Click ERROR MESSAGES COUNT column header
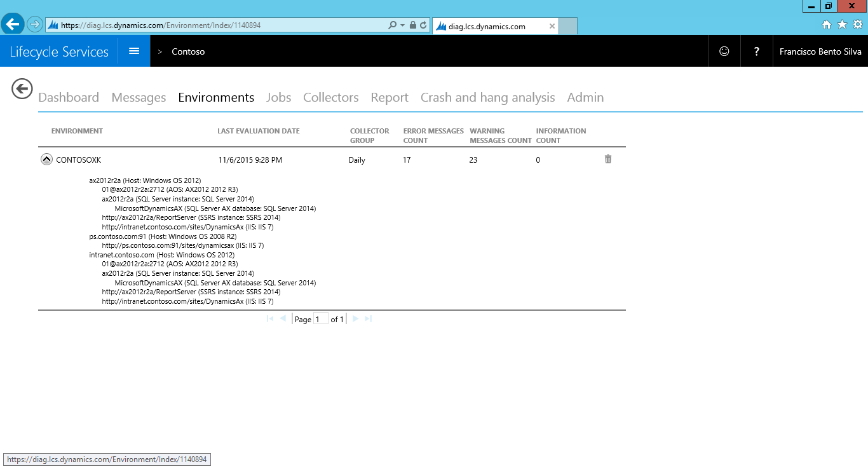The width and height of the screenshot is (868, 469). 433,135
